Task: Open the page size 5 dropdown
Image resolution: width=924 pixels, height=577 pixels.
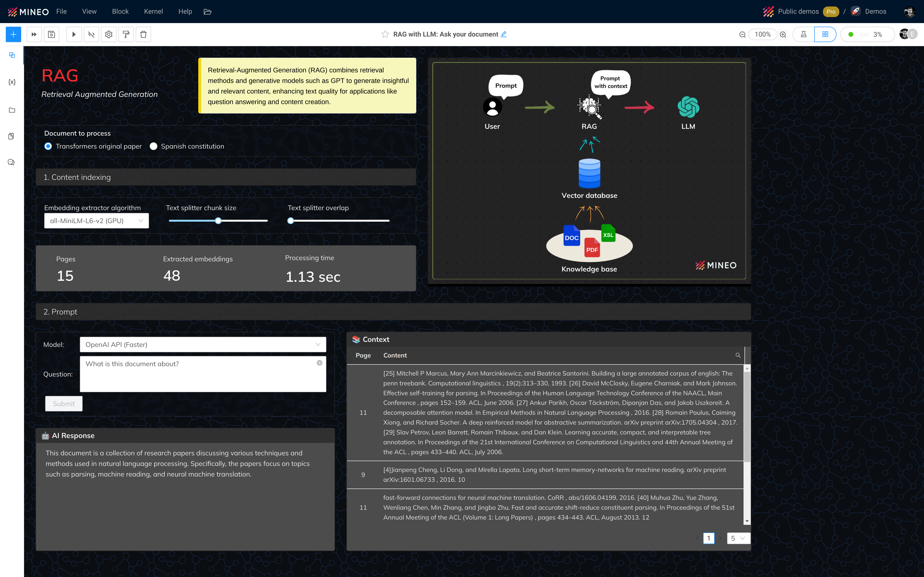Action: 738,538
